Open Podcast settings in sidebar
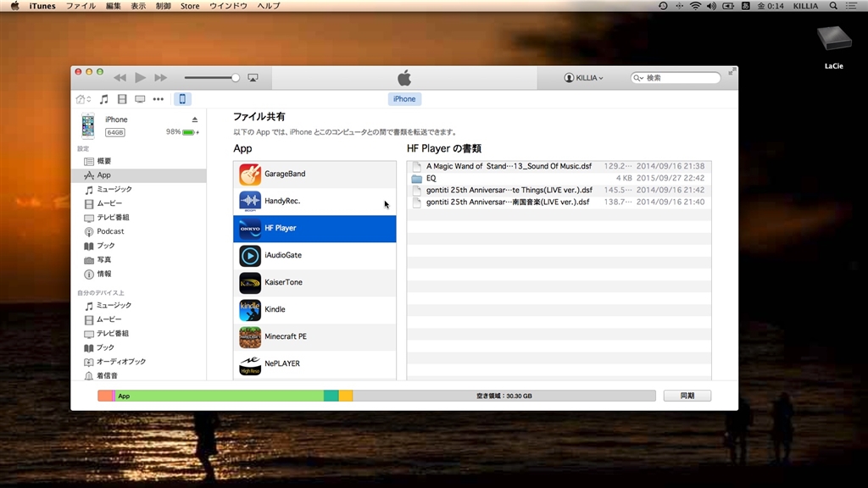Screen dimensions: 868x488 (138, 231)
